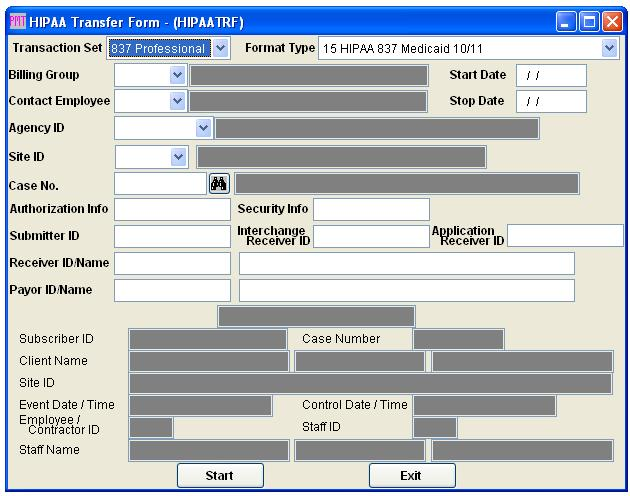
Task: Click the binoculars search icon beside Case No.
Action: [x=219, y=183]
